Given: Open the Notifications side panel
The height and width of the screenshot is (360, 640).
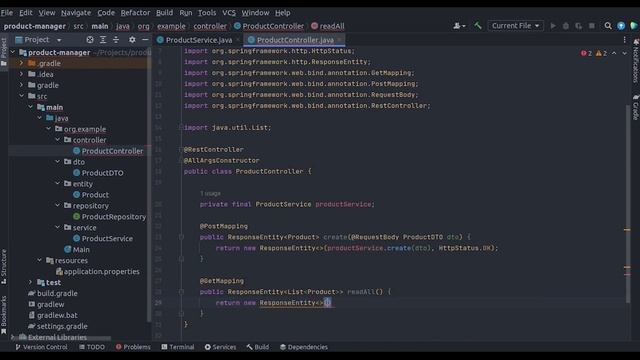Looking at the screenshot, I should point(636,61).
